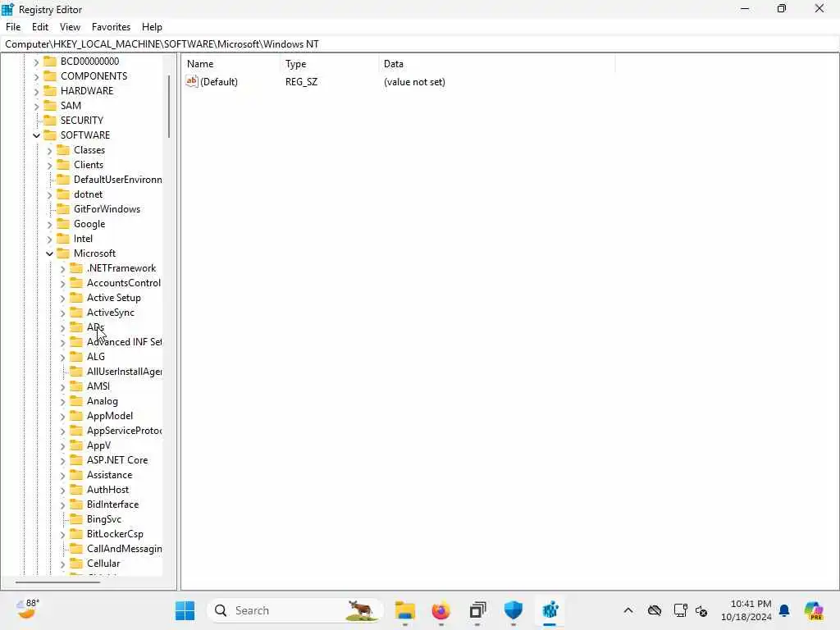Open the Copilot preview icon
Viewport: 840px width, 630px height.
click(x=813, y=610)
